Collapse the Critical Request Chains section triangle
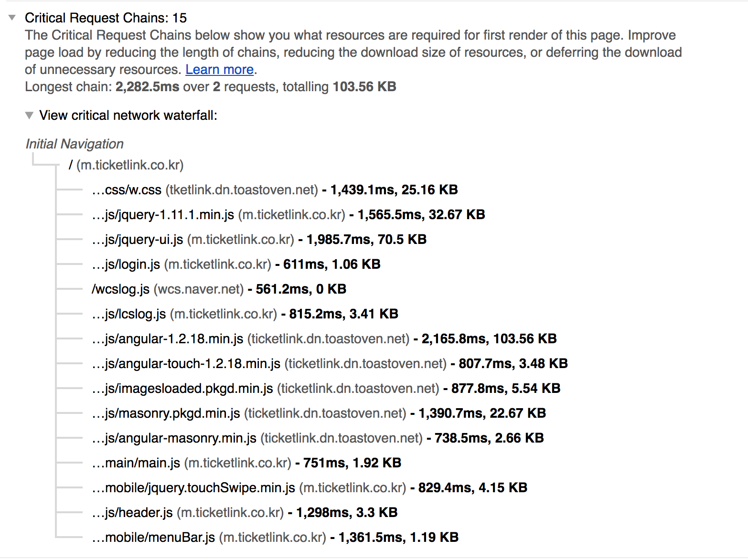The image size is (748, 560). 12,18
